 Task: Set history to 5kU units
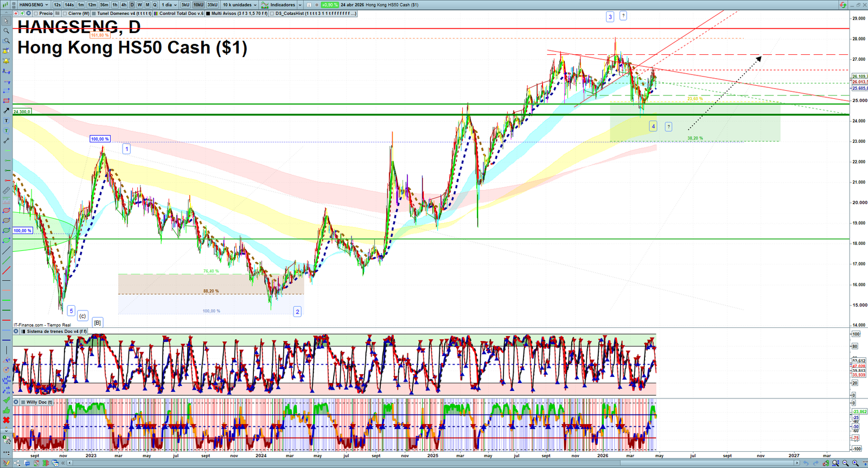pyautogui.click(x=186, y=5)
